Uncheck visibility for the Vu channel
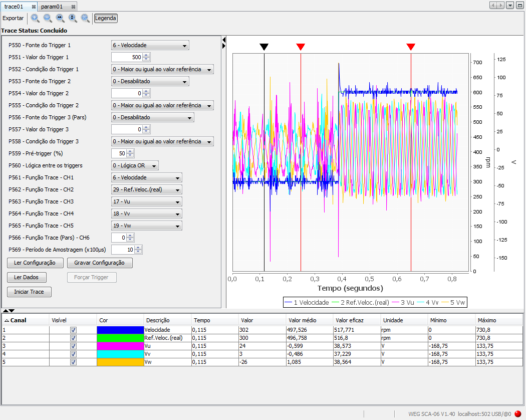526x420 pixels. pyautogui.click(x=73, y=346)
